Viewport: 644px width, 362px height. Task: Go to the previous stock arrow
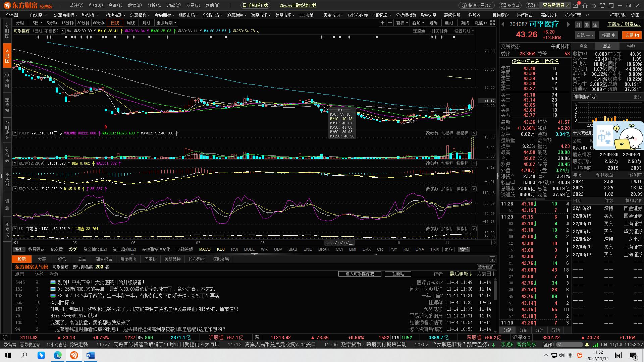click(x=503, y=24)
